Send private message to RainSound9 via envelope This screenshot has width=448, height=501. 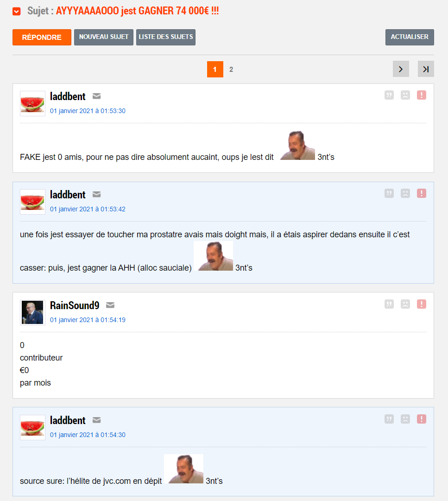coord(110,305)
